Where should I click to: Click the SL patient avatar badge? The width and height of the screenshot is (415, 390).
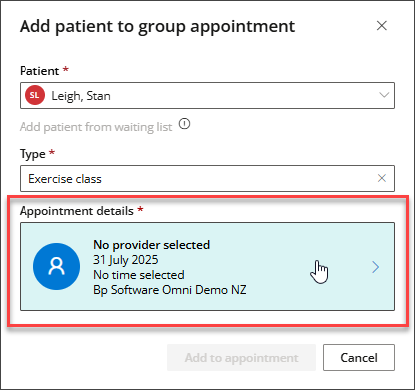(35, 95)
